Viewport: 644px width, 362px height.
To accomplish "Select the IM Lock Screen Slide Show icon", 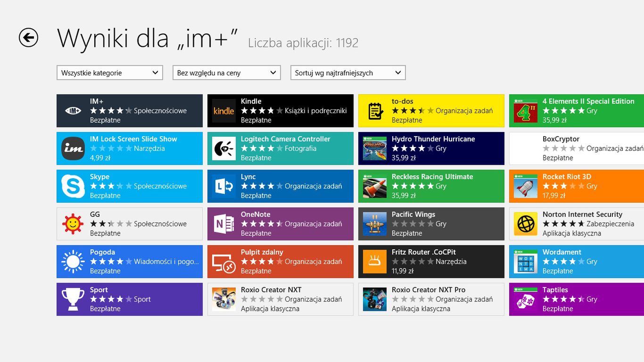I will click(73, 148).
